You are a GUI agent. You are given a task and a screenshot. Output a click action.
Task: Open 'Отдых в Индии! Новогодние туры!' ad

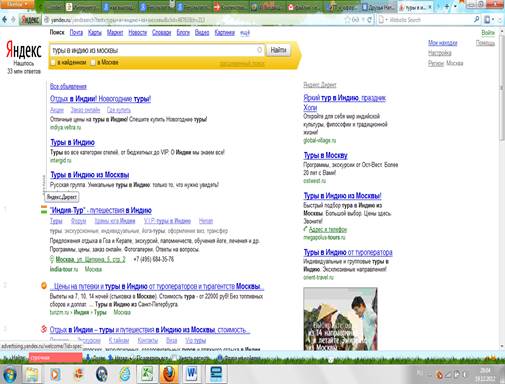(x=100, y=99)
